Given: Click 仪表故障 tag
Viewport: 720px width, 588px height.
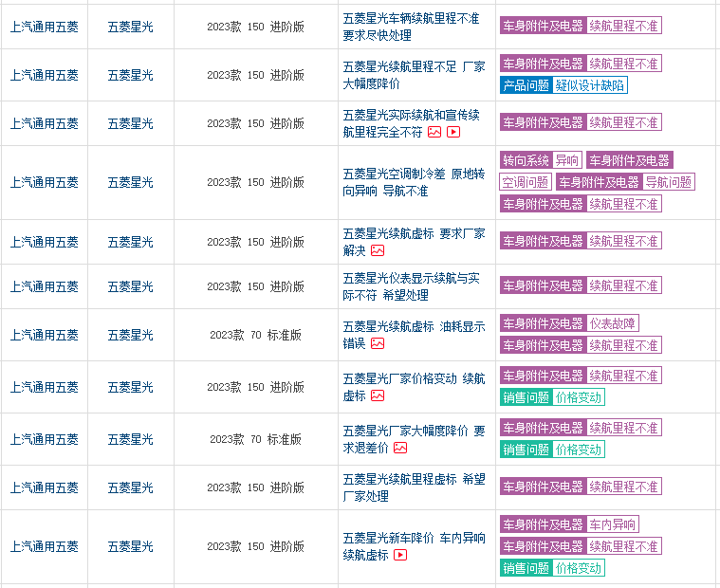Looking at the screenshot, I should (x=613, y=323).
